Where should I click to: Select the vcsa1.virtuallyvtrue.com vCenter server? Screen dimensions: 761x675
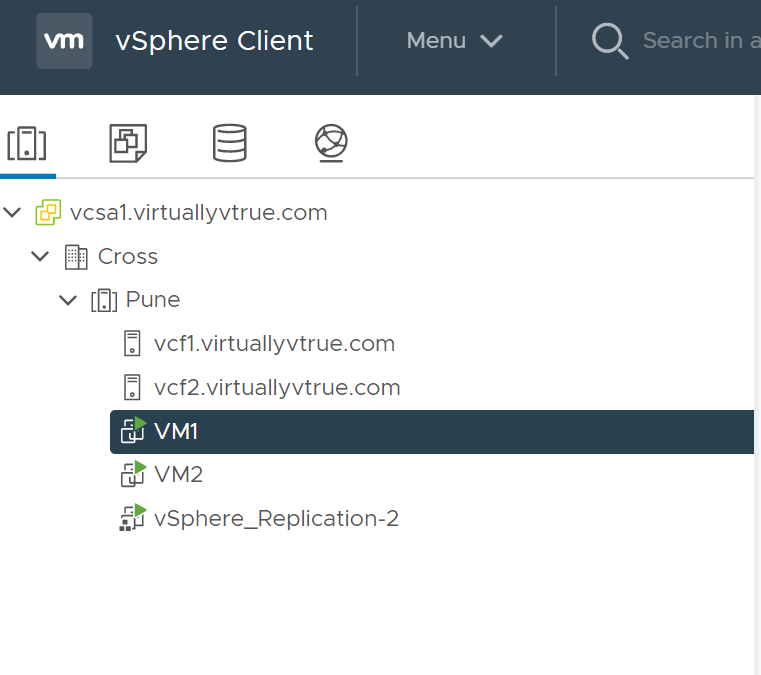click(x=198, y=213)
